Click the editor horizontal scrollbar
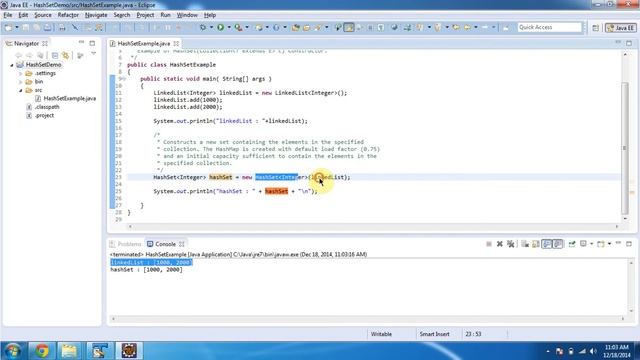The width and height of the screenshot is (640, 360). tap(373, 226)
